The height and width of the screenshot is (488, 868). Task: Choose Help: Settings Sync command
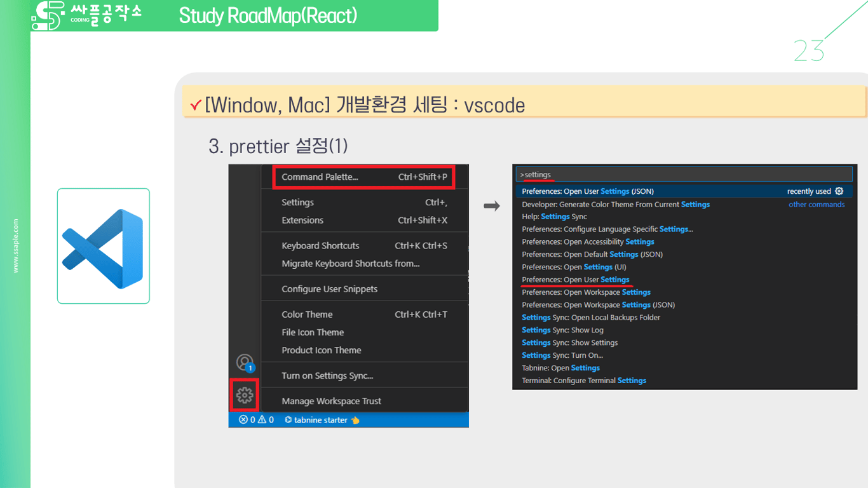coord(554,217)
